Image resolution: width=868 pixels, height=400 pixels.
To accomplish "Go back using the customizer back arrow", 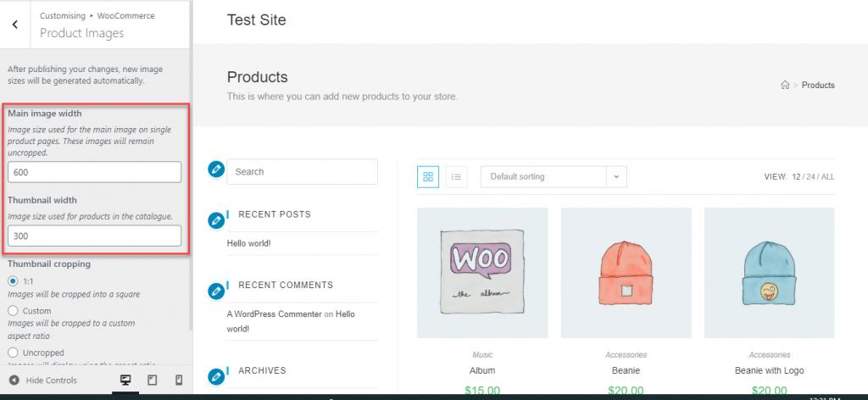I will 15,25.
